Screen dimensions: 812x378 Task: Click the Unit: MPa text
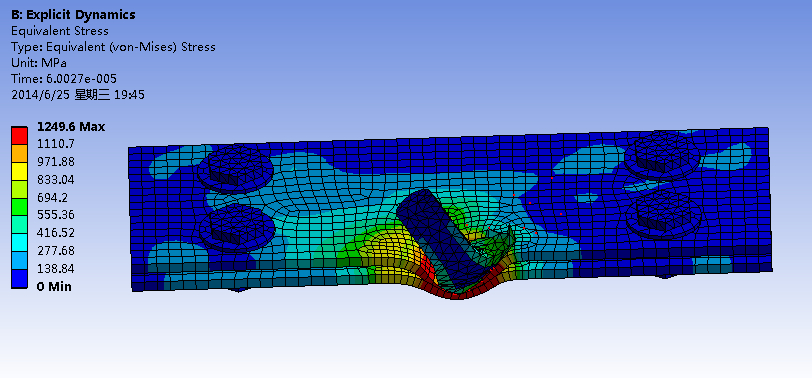coord(39,63)
